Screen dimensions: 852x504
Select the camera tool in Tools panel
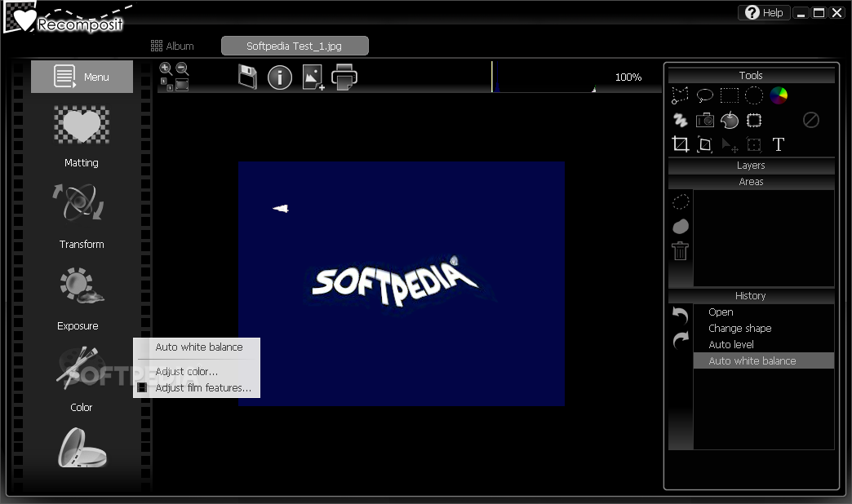pyautogui.click(x=705, y=120)
